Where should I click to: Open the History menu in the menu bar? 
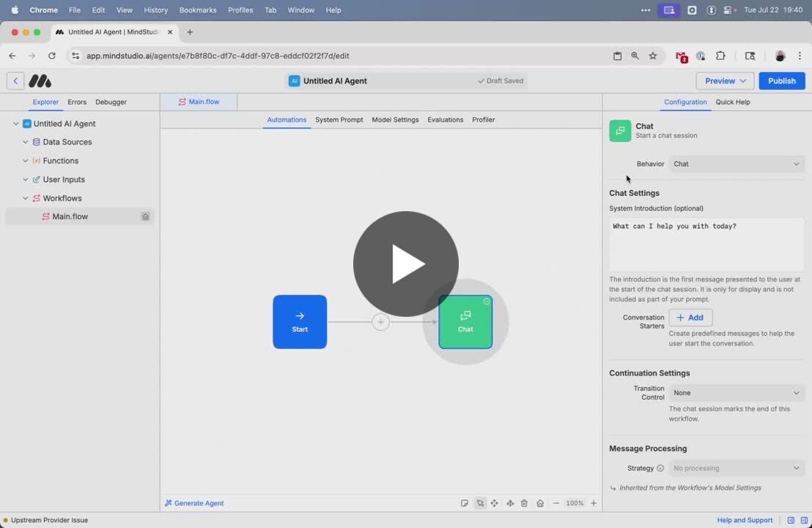click(156, 10)
